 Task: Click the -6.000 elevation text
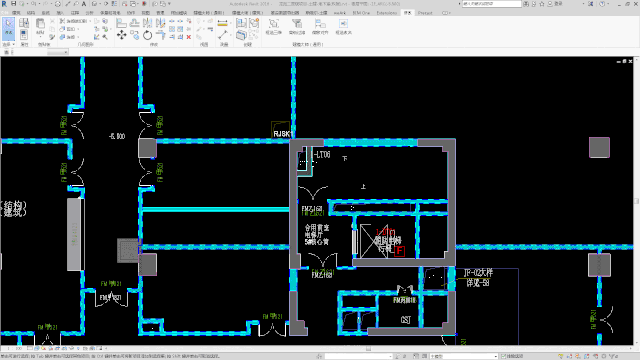tap(117, 136)
